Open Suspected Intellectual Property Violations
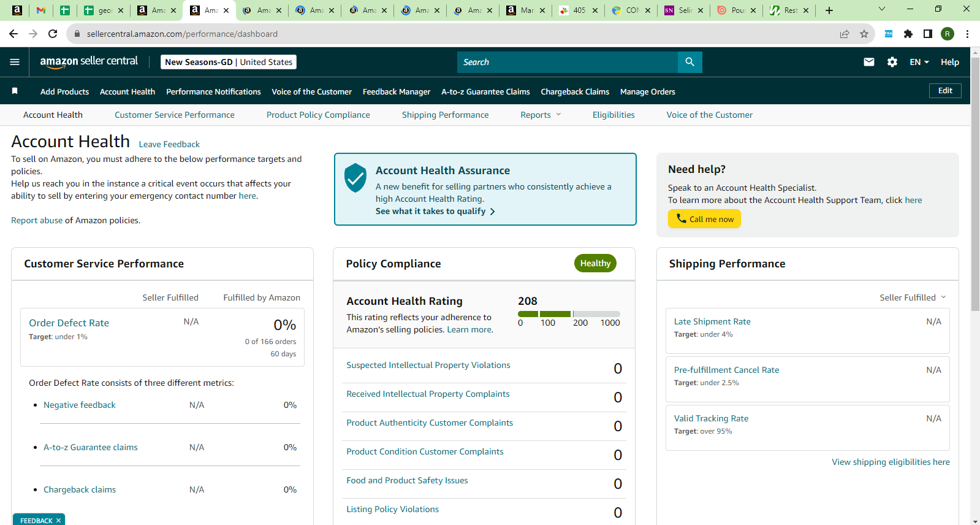The height and width of the screenshot is (525, 980). click(428, 365)
